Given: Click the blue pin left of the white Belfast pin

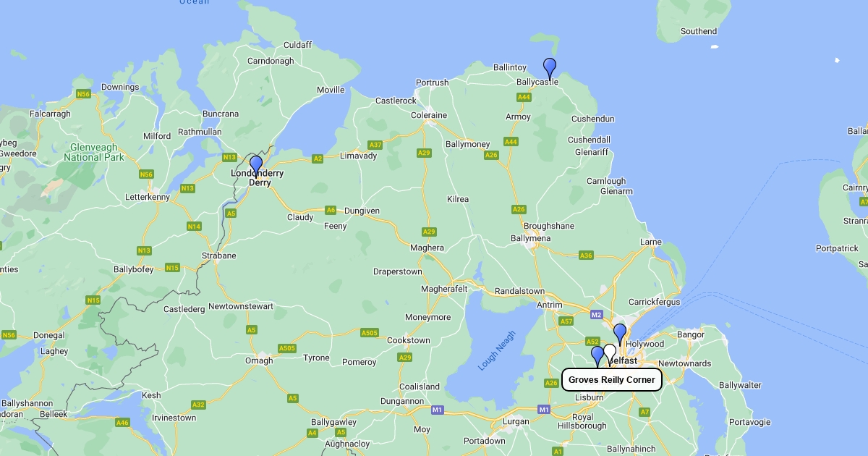Looking at the screenshot, I should click(x=597, y=356).
